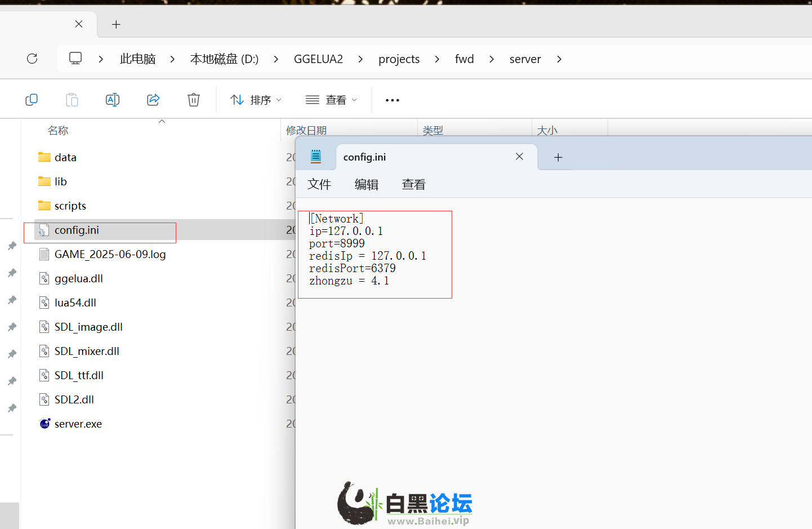Expand chevron after server in the breadcrumb
The width and height of the screenshot is (812, 529).
coord(559,59)
